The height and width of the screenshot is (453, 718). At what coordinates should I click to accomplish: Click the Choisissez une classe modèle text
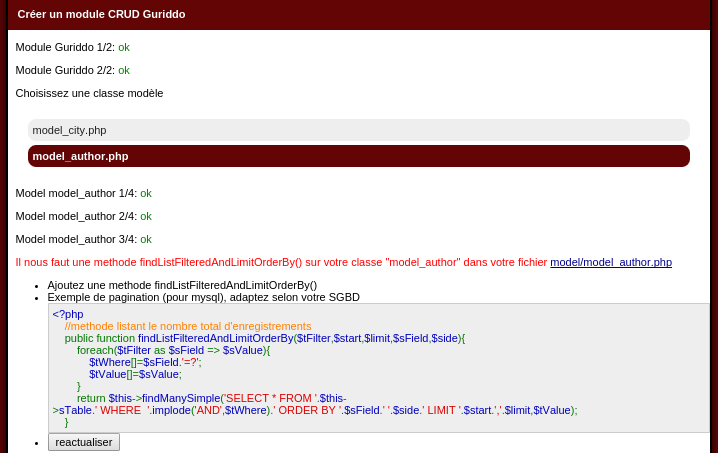pyautogui.click(x=89, y=93)
